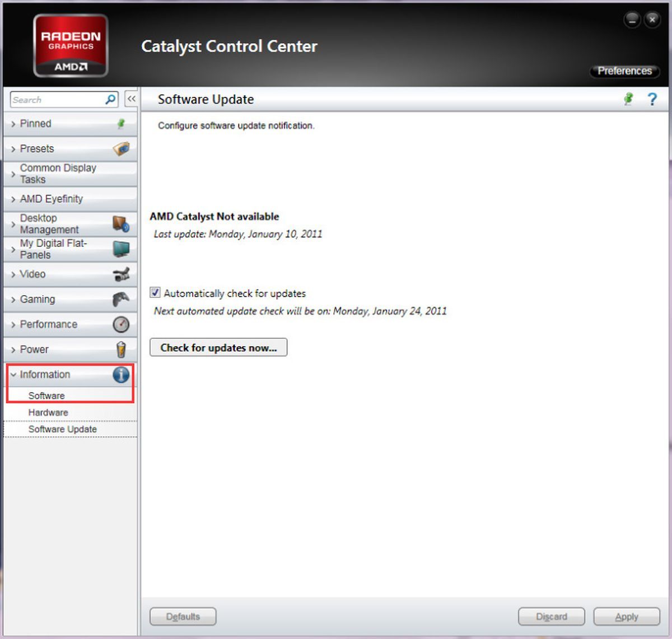This screenshot has width=672, height=639.
Task: Click Next automated update check date text
Action: [x=300, y=311]
